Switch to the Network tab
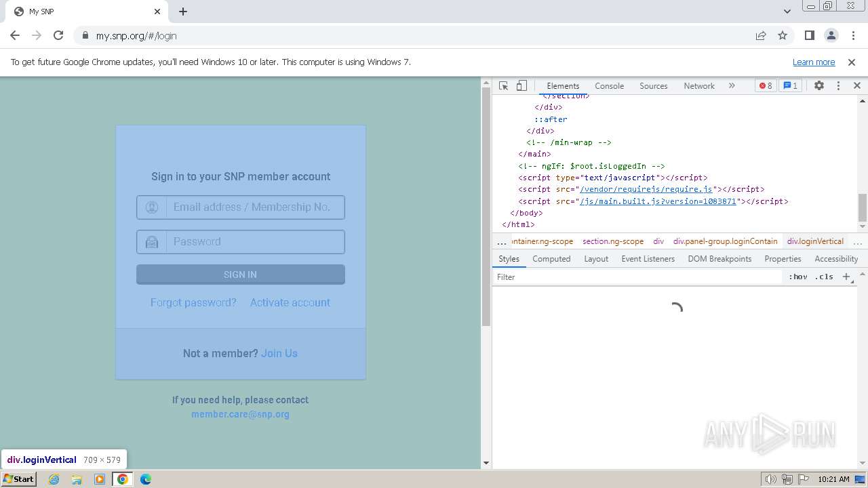 tap(699, 86)
